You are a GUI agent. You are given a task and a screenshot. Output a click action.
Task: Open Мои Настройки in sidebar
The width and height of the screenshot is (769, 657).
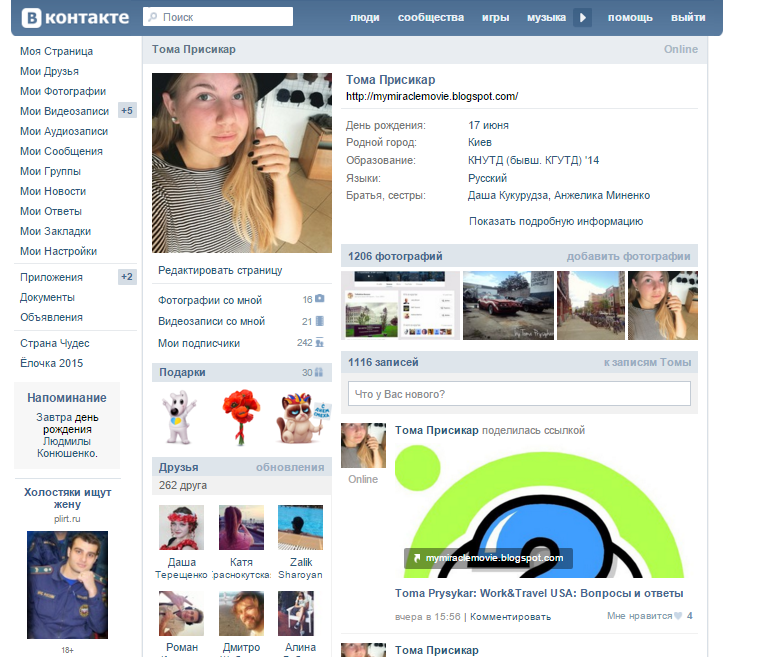tap(58, 252)
